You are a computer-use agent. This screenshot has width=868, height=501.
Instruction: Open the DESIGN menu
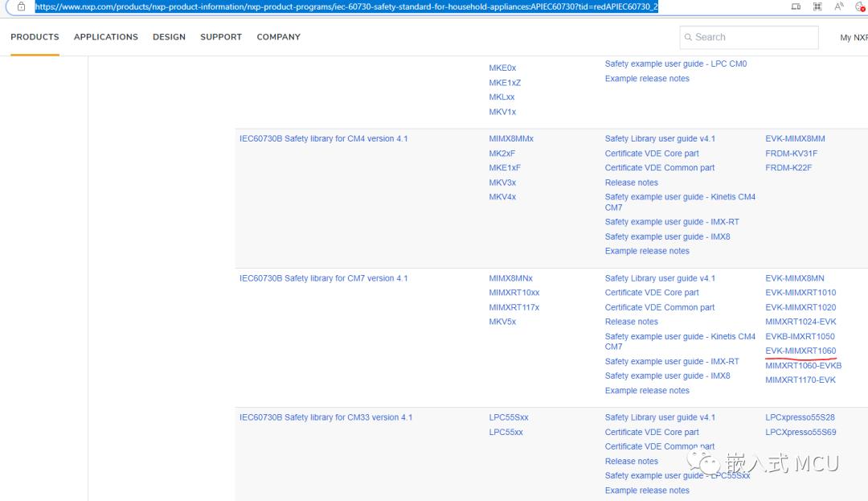pyautogui.click(x=169, y=37)
